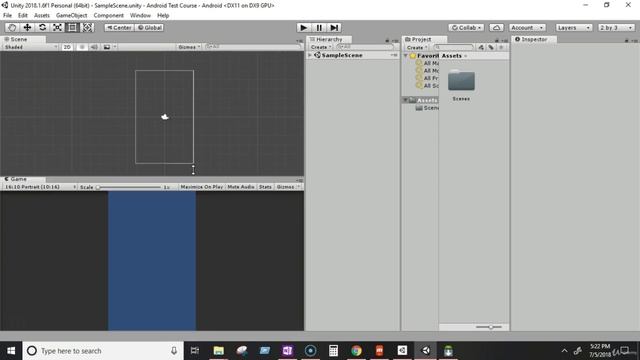Select the Rotate tool

42,27
